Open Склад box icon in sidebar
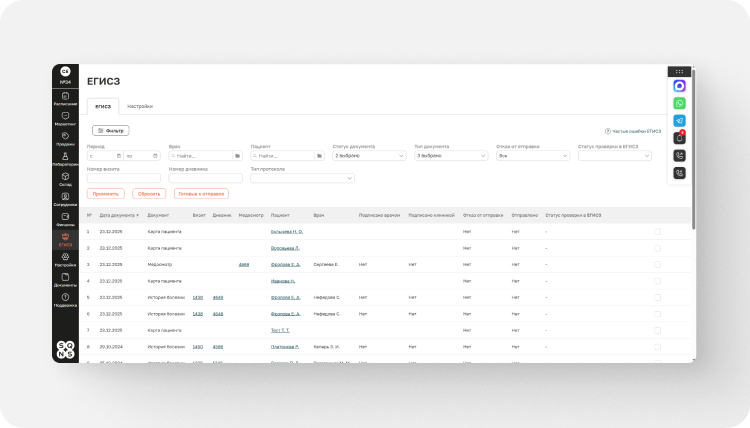This screenshot has height=428, width=750. pyautogui.click(x=66, y=179)
